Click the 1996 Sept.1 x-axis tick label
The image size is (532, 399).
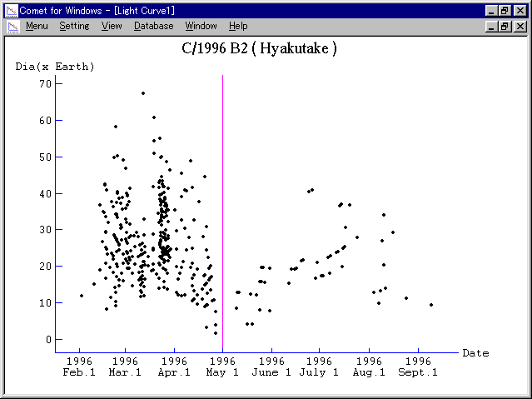[x=418, y=367]
